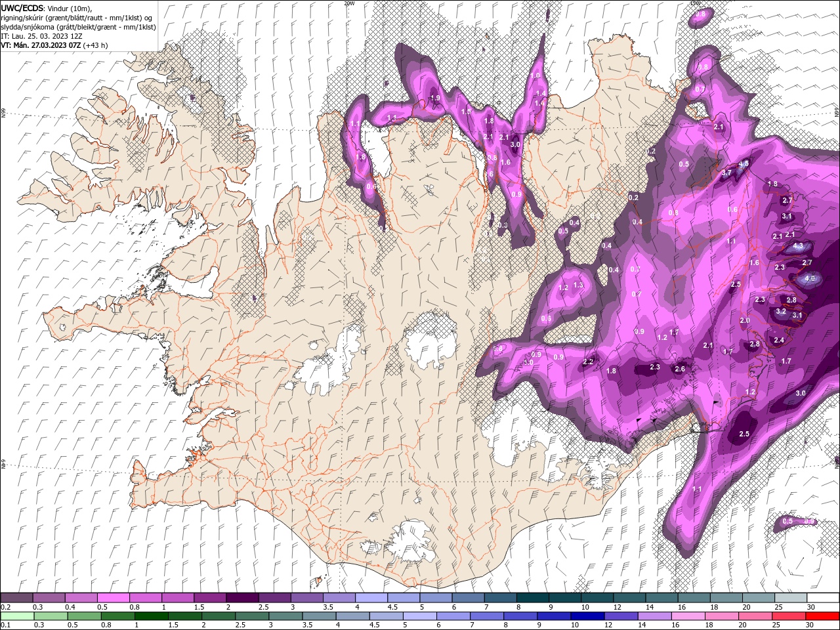Pick the lavender snow swatch between 4 and 4.5
Screen dimensions: 840x630
(371, 598)
